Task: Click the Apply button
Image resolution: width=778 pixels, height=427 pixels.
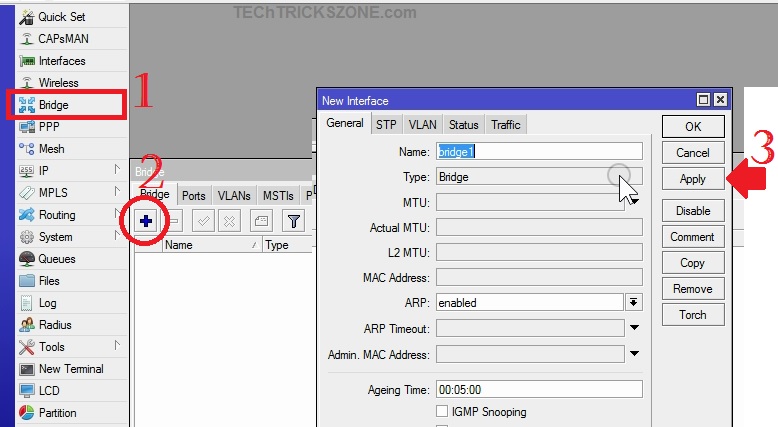Action: [x=692, y=179]
